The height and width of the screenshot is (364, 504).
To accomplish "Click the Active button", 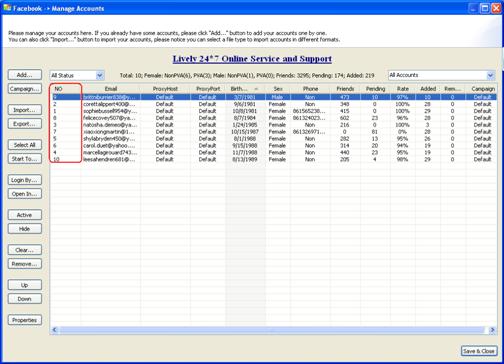I will tap(25, 215).
